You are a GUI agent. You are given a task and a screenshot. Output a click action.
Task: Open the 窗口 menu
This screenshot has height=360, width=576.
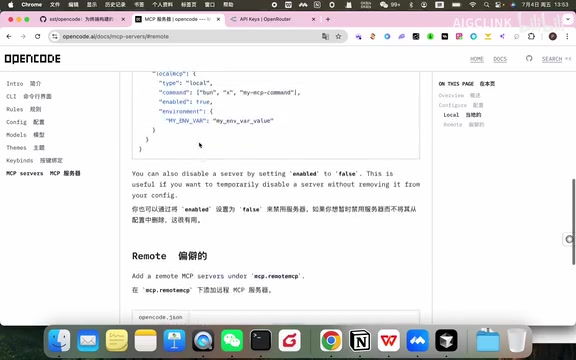209,5
